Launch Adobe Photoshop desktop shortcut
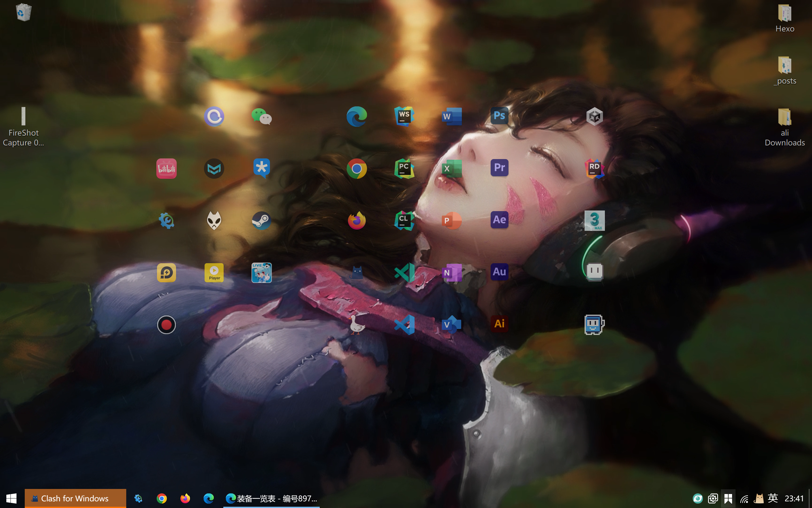This screenshot has height=508, width=812. (x=499, y=116)
